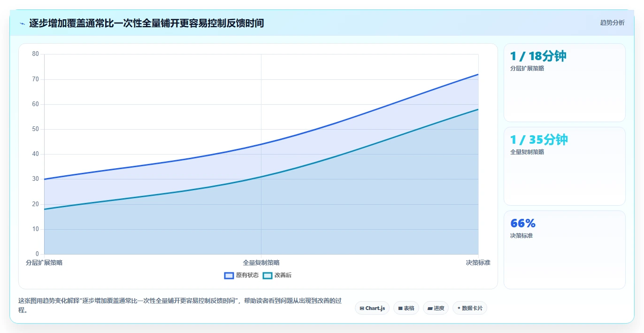The image size is (644, 333).
Task: Open the 1 / 35分钟 stat card
Action: (565, 166)
